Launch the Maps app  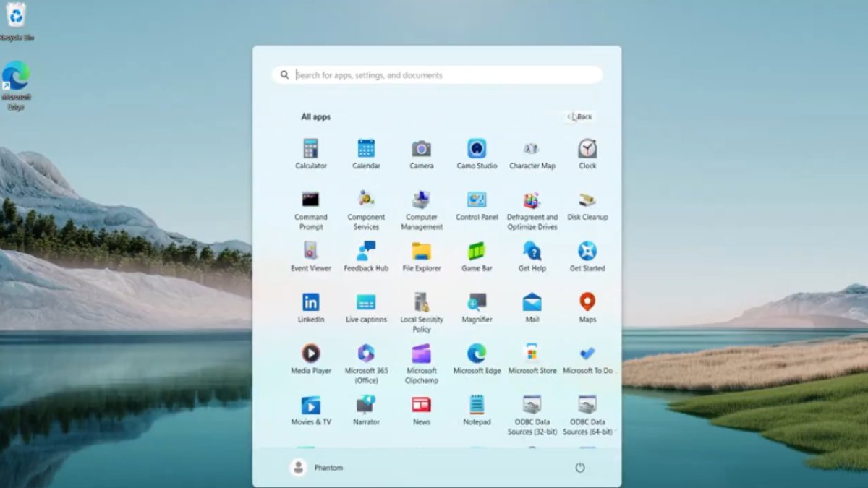point(587,308)
